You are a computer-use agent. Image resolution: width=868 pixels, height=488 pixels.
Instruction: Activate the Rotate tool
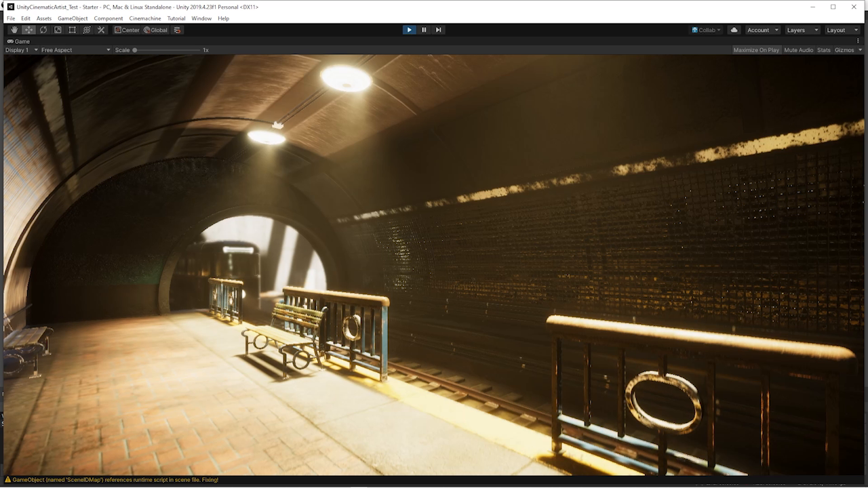[43, 30]
